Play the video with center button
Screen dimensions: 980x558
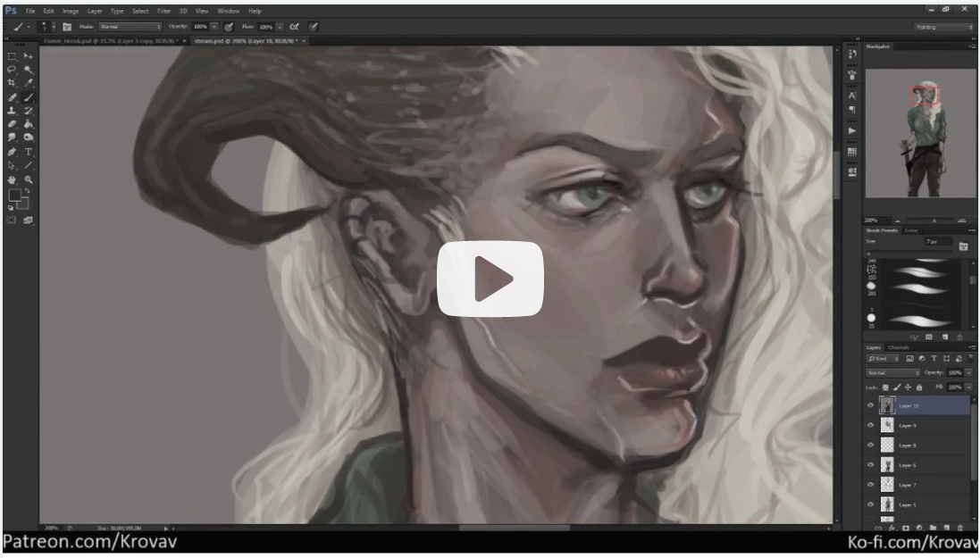pos(490,279)
